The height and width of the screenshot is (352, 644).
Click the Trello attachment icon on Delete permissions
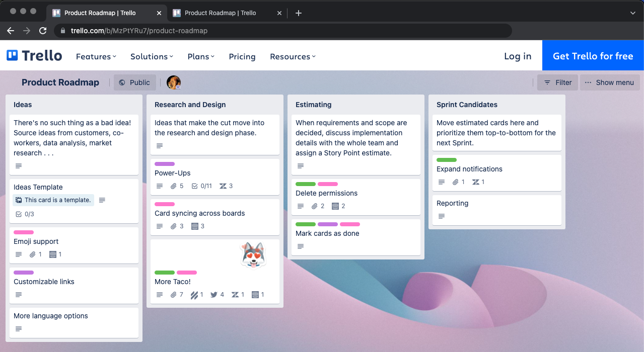[x=336, y=206]
